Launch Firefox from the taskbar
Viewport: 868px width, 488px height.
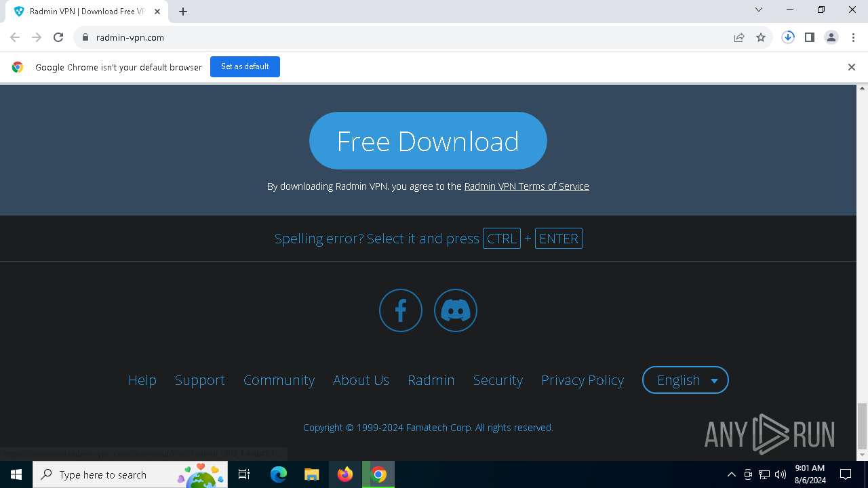click(345, 474)
